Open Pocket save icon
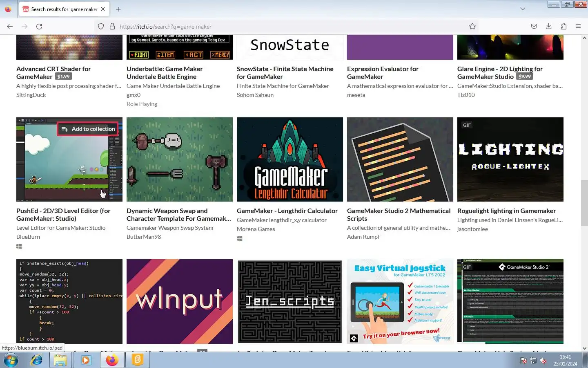The height and width of the screenshot is (368, 588). [x=534, y=27]
